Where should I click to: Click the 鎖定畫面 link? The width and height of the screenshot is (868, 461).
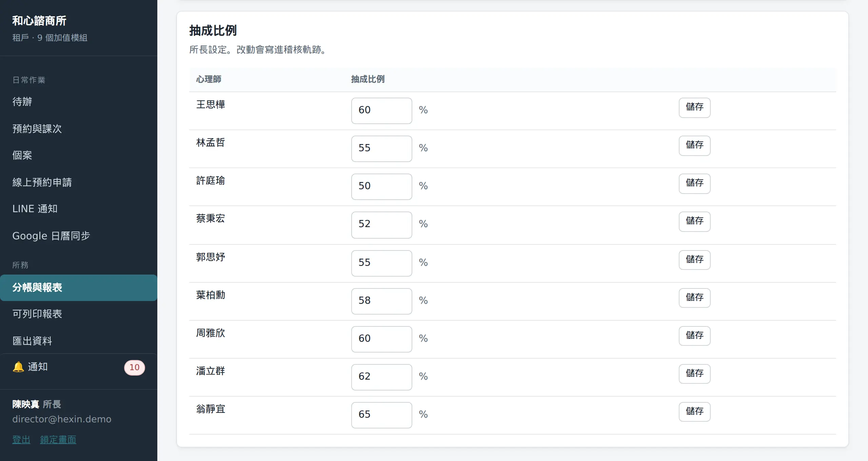pos(58,440)
